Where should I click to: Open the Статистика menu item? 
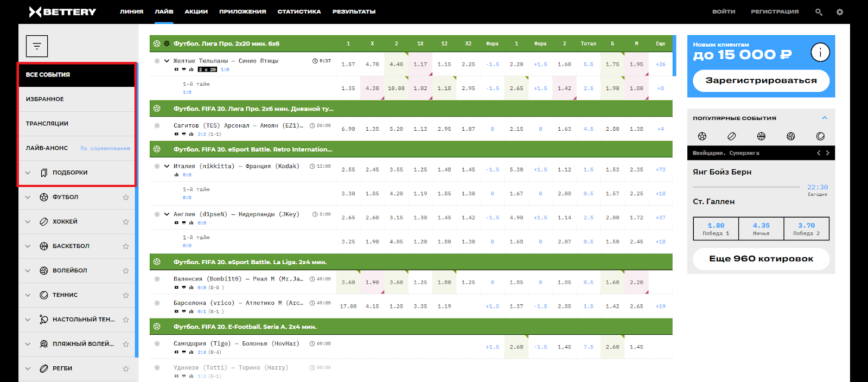tap(299, 11)
